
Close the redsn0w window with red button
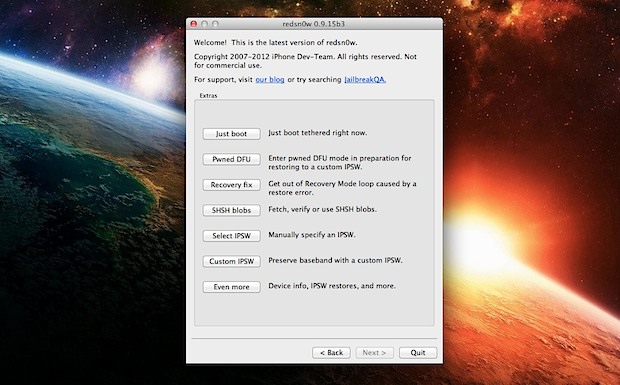pos(194,24)
